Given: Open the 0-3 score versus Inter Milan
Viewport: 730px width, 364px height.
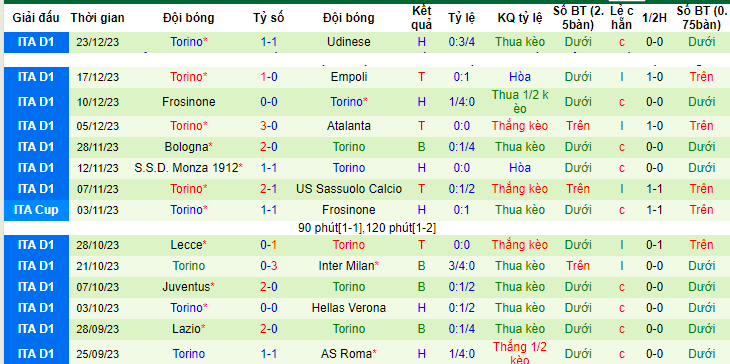Looking at the screenshot, I should pyautogui.click(x=269, y=266).
